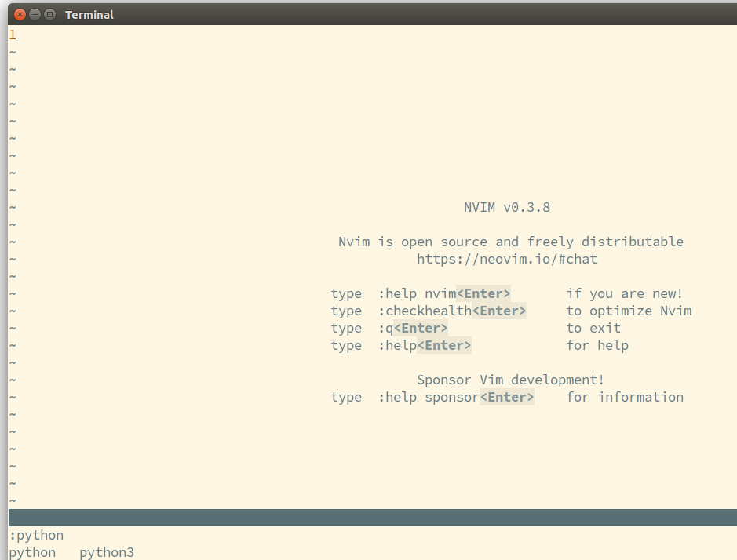This screenshot has height=560, width=737.
Task: Select the 'python3' completion suggestion
Action: pos(107,552)
